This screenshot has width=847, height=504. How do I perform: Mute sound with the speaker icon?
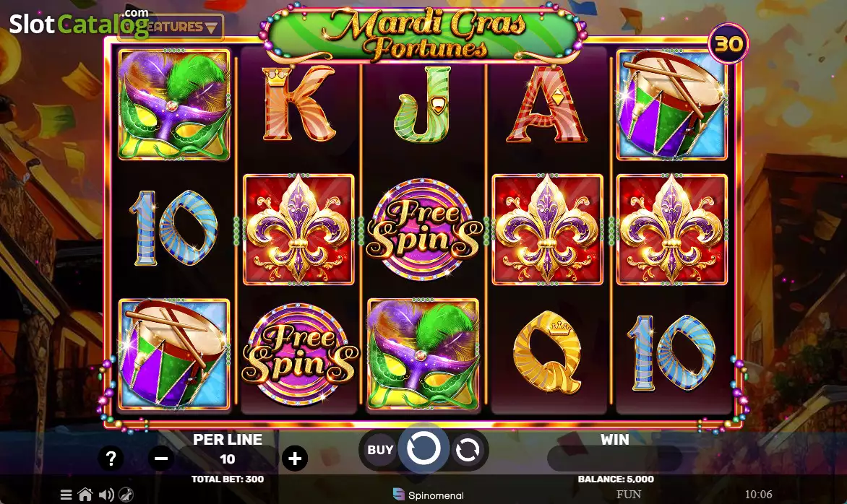click(x=106, y=495)
